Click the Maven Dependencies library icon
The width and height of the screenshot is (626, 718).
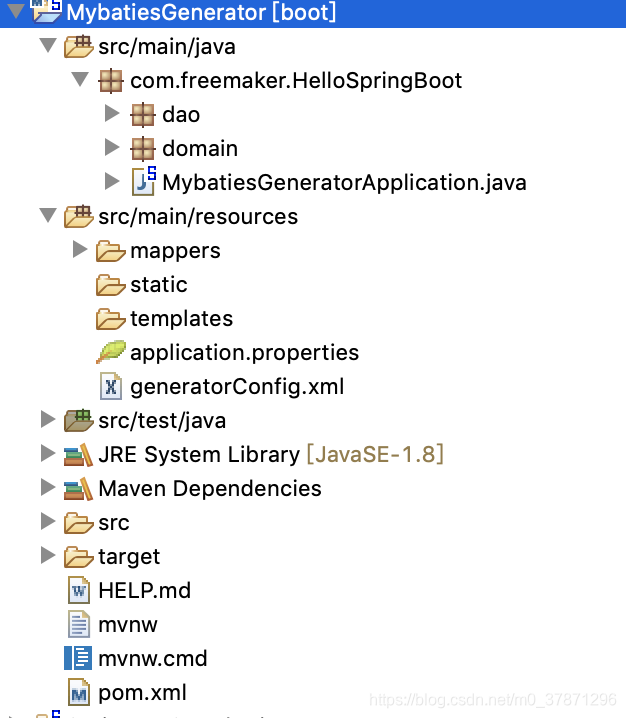click(x=78, y=489)
